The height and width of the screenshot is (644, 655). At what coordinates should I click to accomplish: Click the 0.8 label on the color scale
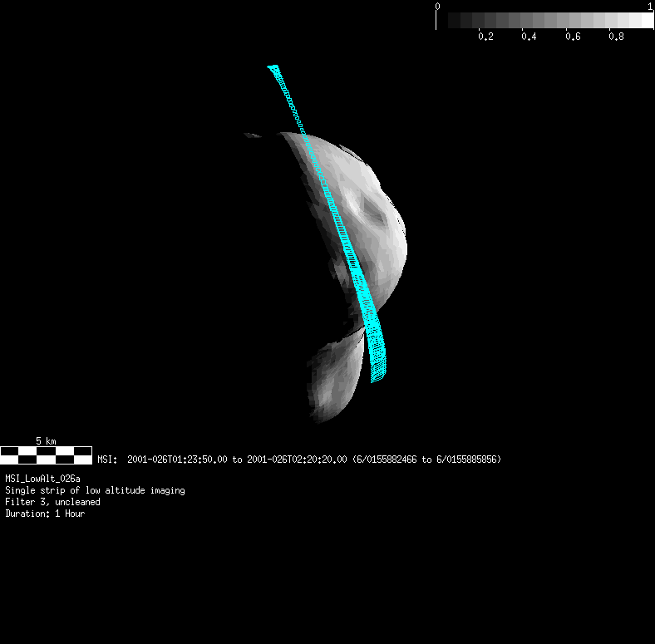[617, 37]
